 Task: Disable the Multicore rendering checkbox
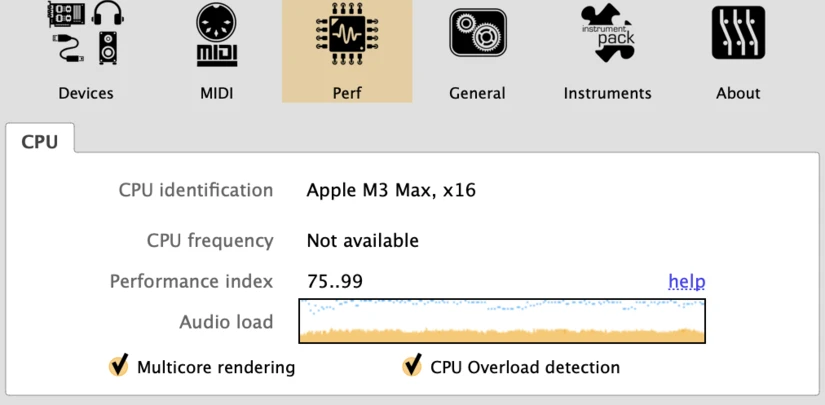(x=119, y=366)
